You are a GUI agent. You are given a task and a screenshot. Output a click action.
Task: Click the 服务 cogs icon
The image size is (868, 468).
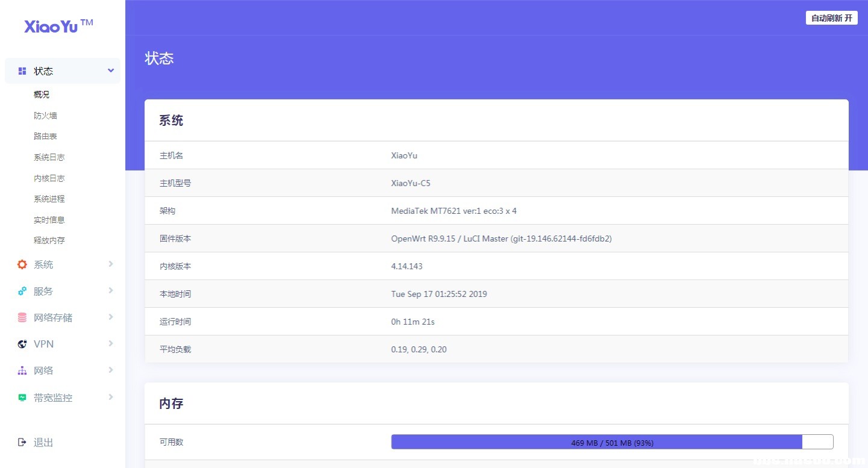(22, 291)
